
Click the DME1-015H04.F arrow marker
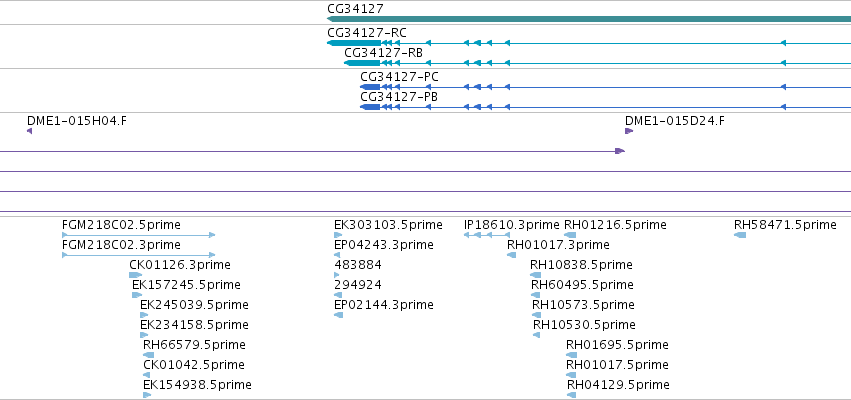[x=29, y=131]
